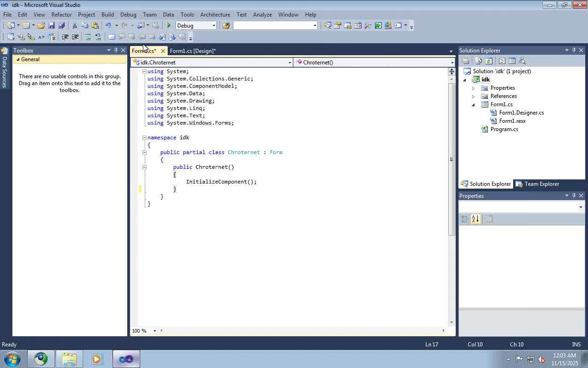Collapse the General group in Toolbox
This screenshot has width=588, height=368.
tap(18, 59)
